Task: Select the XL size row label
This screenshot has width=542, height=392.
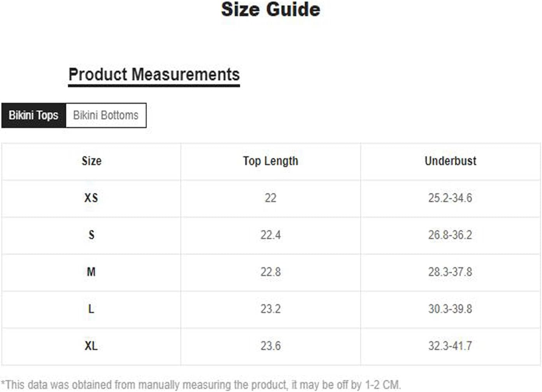Action: click(91, 346)
